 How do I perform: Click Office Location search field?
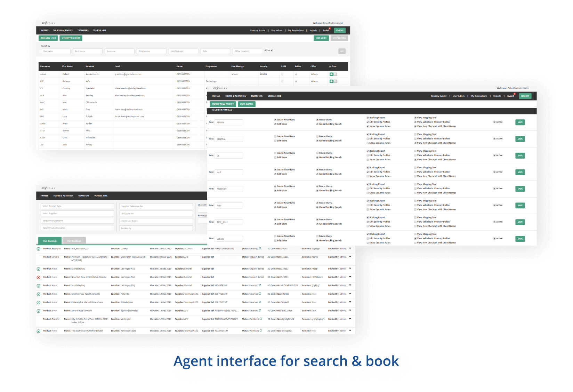point(247,51)
